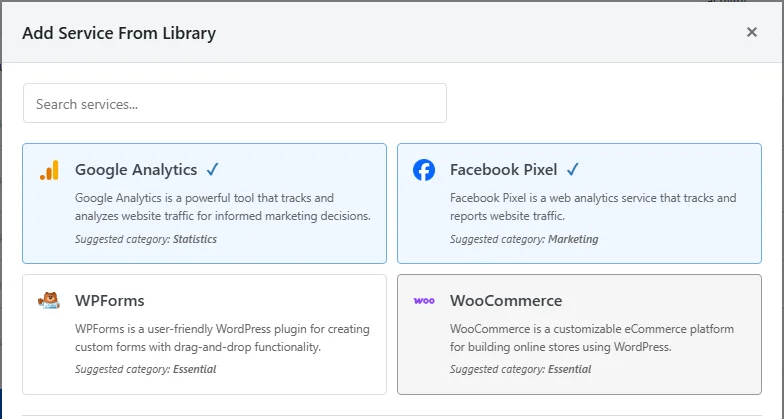This screenshot has width=784, height=419.
Task: Deselect the Google Analytics service card
Action: click(204, 204)
